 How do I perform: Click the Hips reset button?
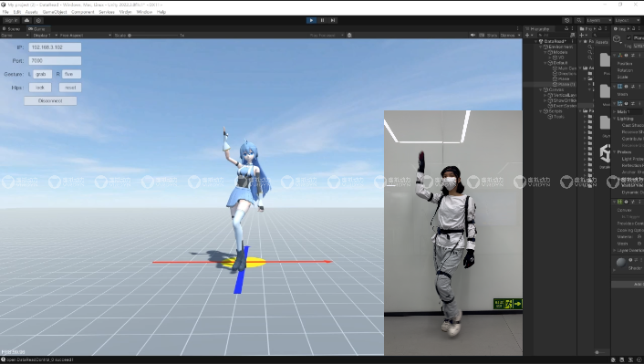[x=70, y=88]
